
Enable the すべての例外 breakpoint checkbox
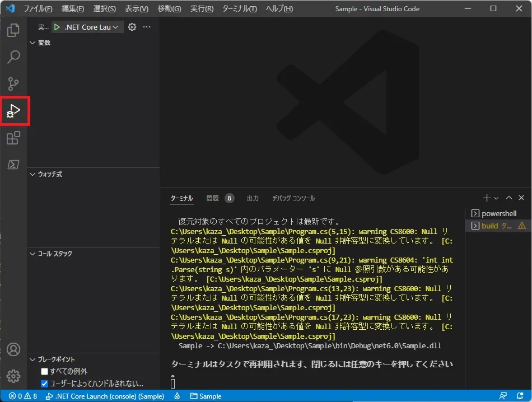click(45, 372)
